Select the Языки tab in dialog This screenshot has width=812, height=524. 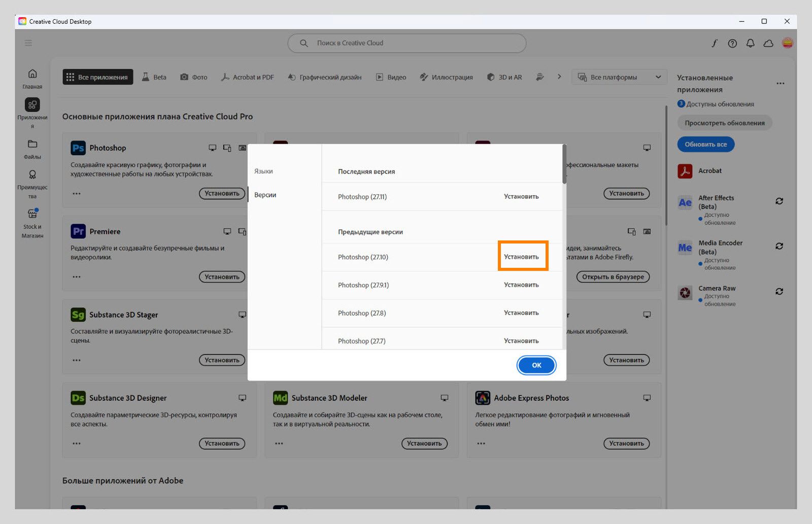(263, 171)
